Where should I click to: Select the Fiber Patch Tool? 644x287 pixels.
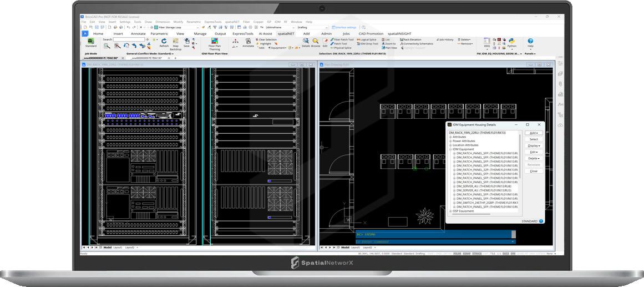[343, 39]
